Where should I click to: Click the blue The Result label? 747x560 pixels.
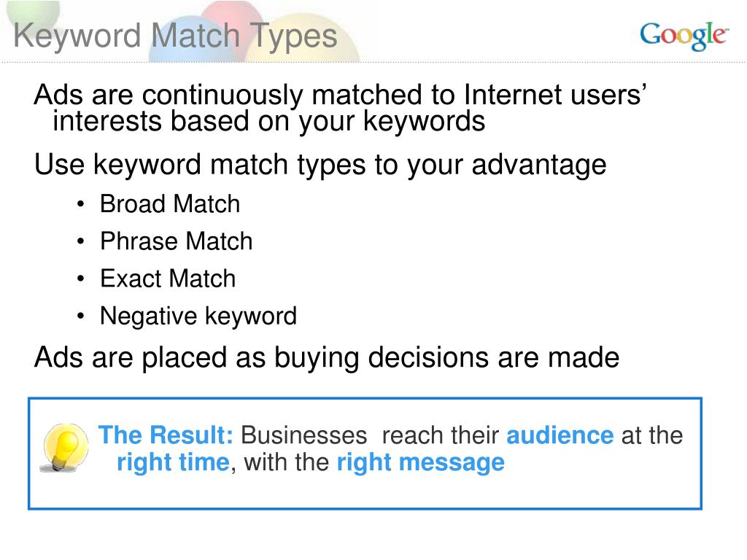(166, 435)
